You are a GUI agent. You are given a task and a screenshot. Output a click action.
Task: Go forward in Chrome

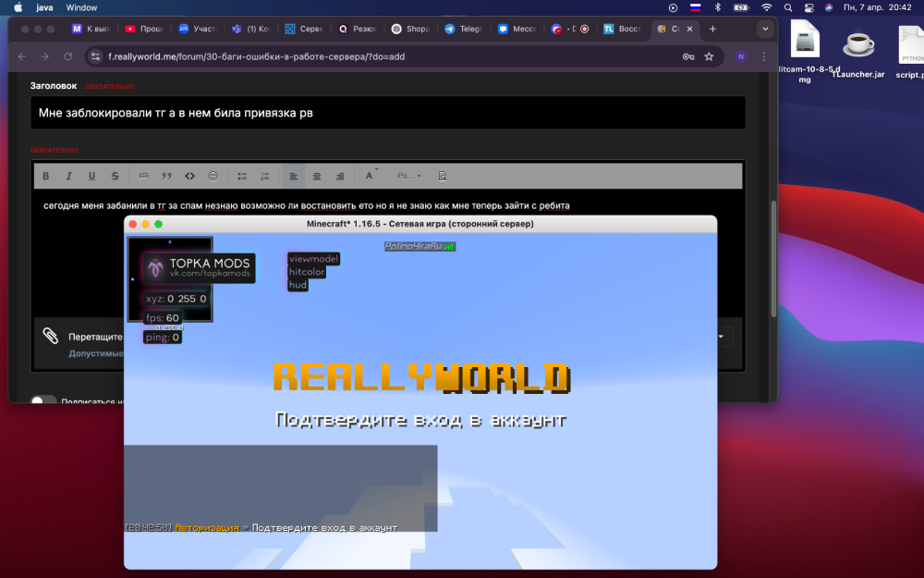click(44, 56)
